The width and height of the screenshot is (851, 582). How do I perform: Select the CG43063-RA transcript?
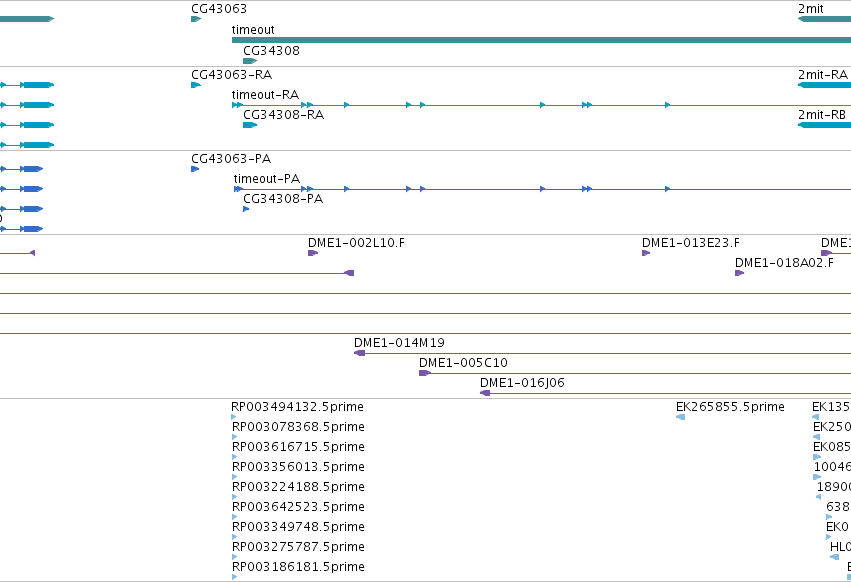pyautogui.click(x=196, y=85)
